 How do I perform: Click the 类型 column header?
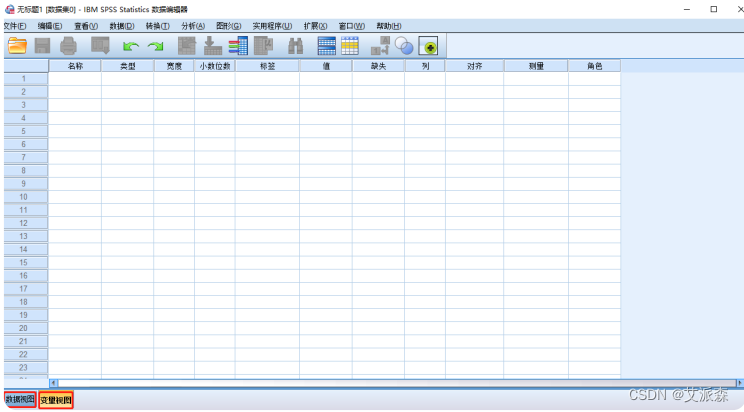[128, 66]
